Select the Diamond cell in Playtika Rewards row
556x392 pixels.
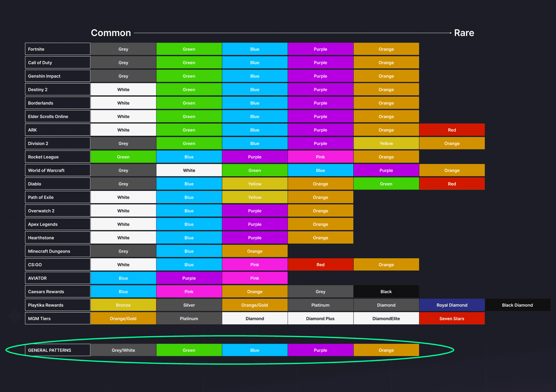pyautogui.click(x=386, y=305)
